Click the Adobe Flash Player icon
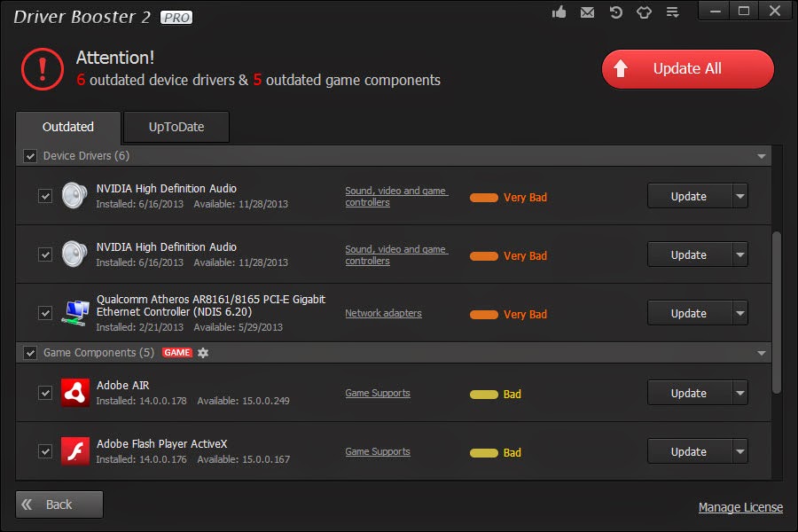This screenshot has height=532, width=798. [75, 451]
